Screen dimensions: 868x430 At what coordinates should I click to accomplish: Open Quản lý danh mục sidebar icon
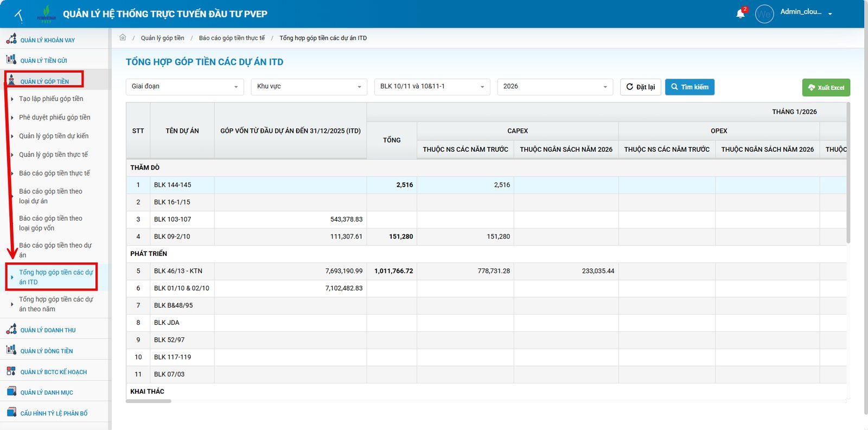(x=11, y=392)
